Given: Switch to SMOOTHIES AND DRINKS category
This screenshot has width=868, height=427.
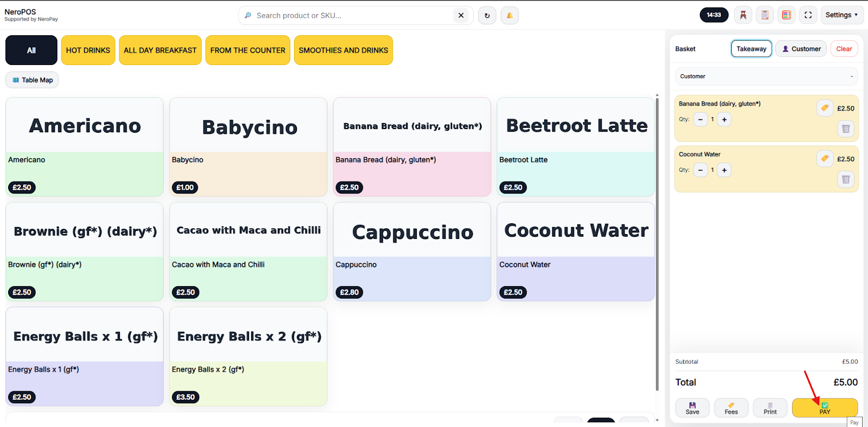Looking at the screenshot, I should click(x=343, y=50).
